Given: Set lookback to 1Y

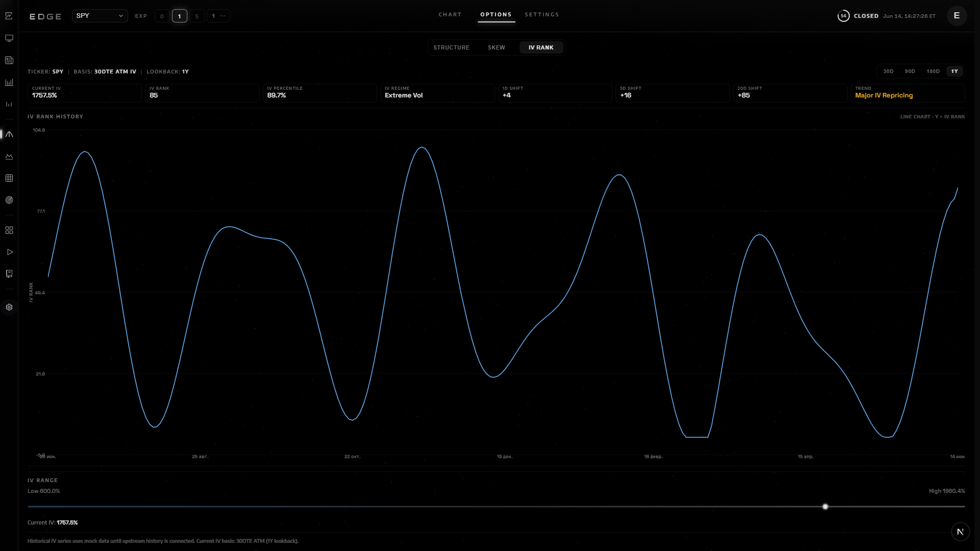Looking at the screenshot, I should click(954, 71).
